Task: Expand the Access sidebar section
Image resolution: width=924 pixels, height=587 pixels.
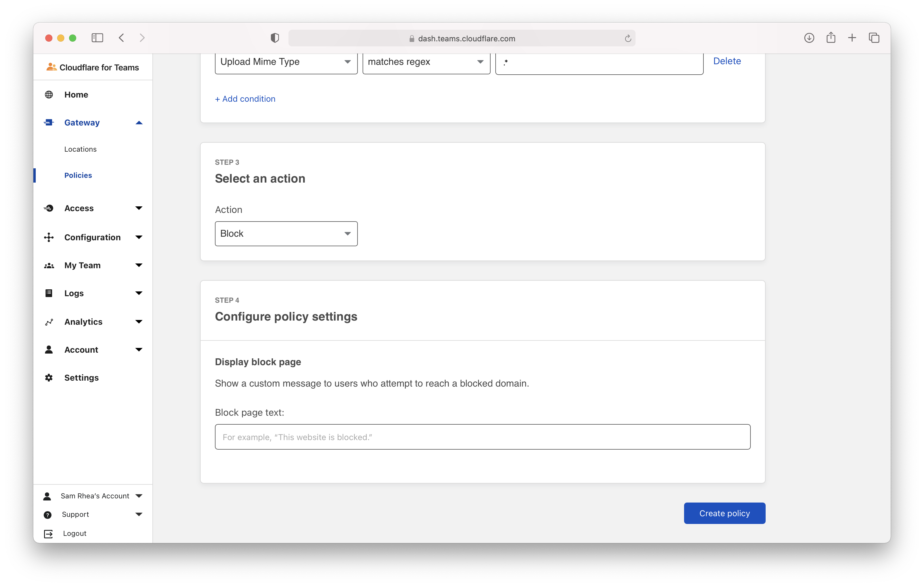Action: coord(139,208)
